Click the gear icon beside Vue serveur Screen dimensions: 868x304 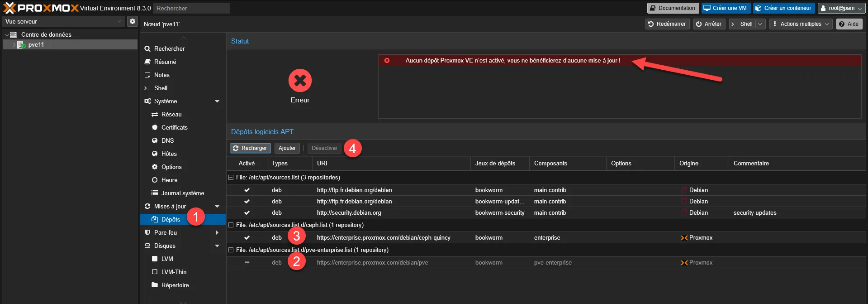point(132,21)
